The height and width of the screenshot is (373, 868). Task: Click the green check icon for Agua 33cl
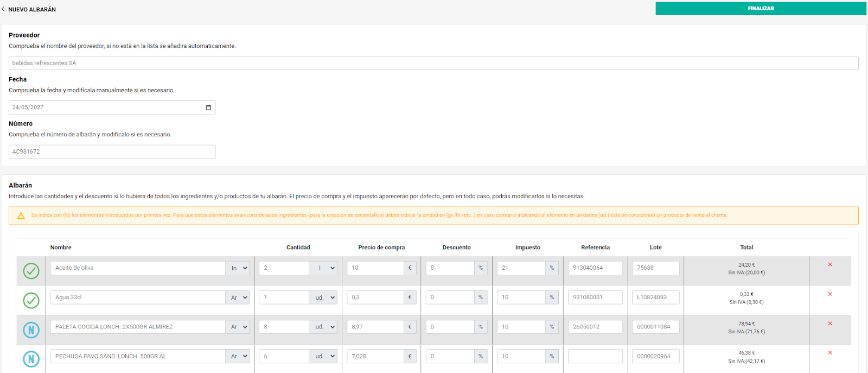tap(31, 300)
